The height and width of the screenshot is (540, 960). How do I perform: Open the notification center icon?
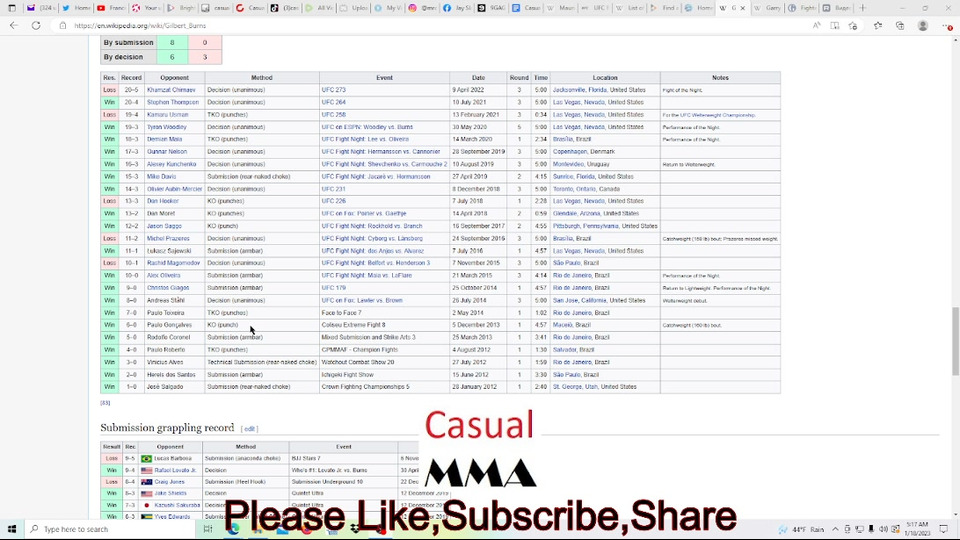(943, 529)
